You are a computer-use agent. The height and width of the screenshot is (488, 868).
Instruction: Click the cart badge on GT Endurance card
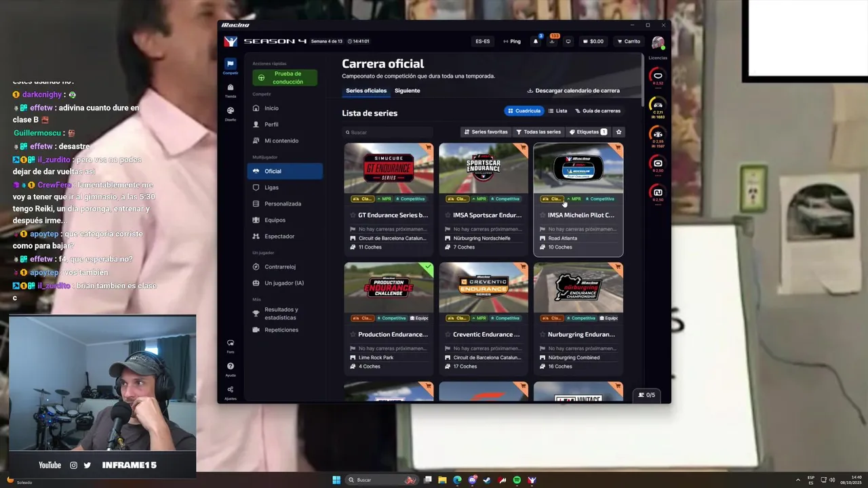tap(429, 146)
